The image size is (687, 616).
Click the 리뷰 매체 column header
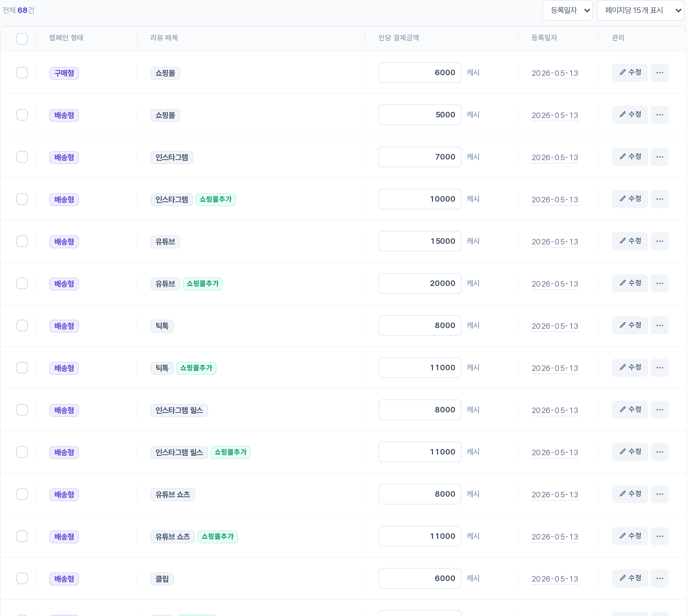[x=164, y=38]
